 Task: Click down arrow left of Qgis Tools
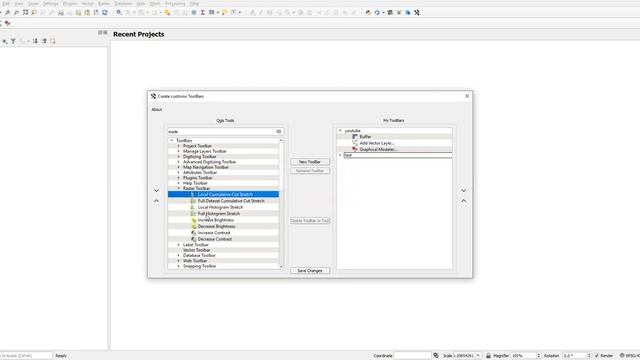tap(156, 191)
